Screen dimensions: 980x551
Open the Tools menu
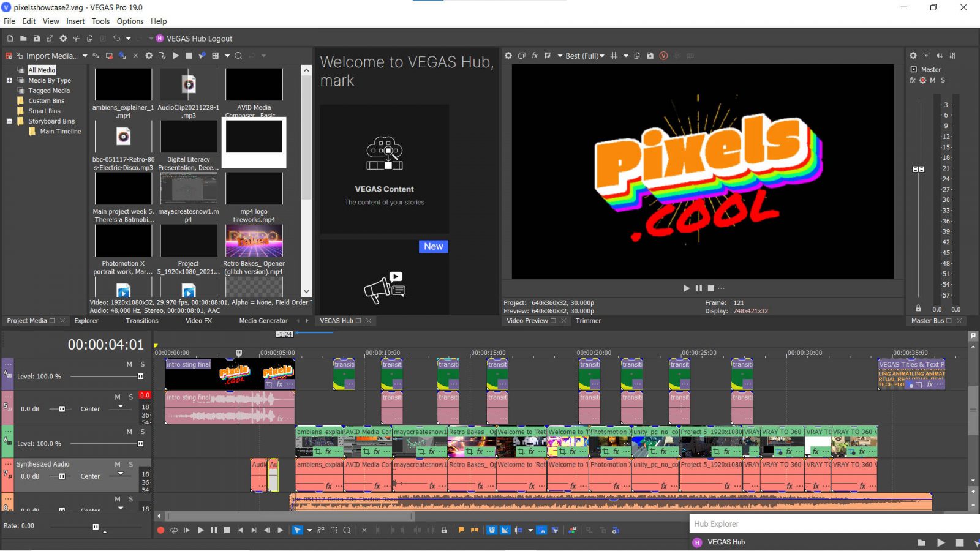(100, 21)
